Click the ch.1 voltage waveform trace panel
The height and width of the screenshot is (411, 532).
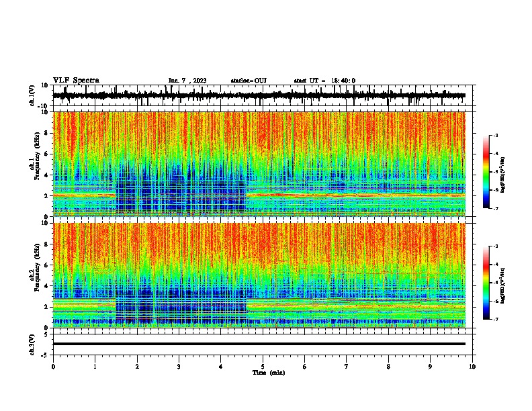pos(263,95)
